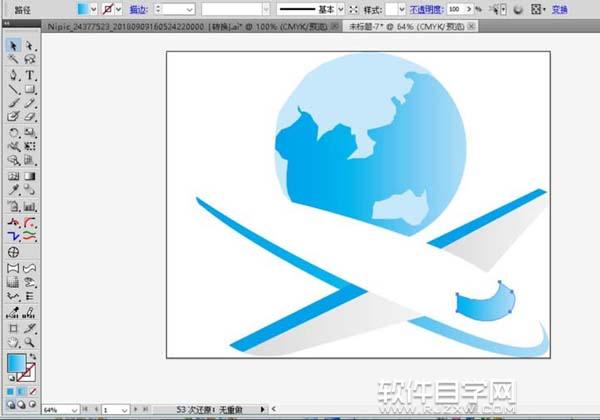600x420 pixels.
Task: Select the Gradient tool
Action: pyautogui.click(x=29, y=176)
